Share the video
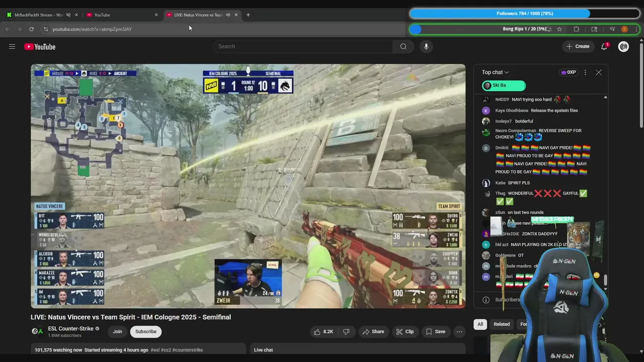644x362 pixels. (x=373, y=332)
